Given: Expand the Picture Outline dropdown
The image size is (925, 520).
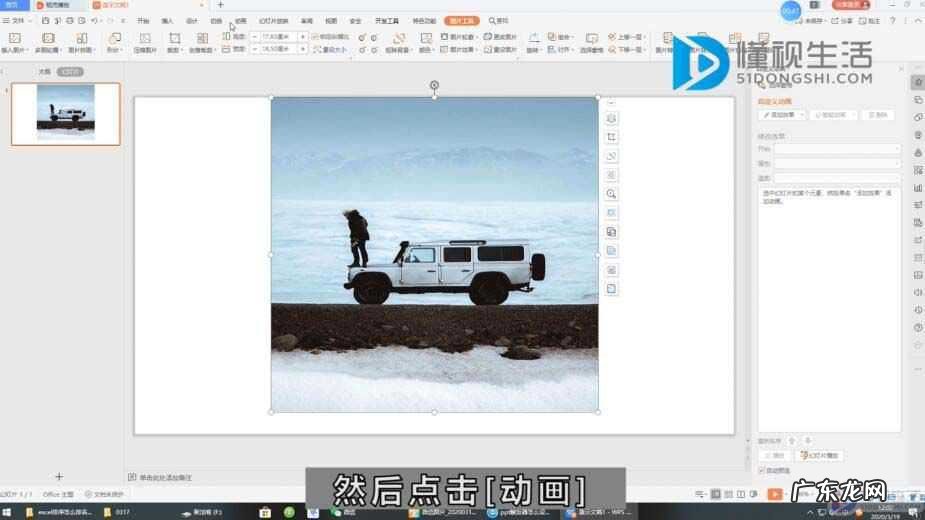Looking at the screenshot, I should point(458,37).
